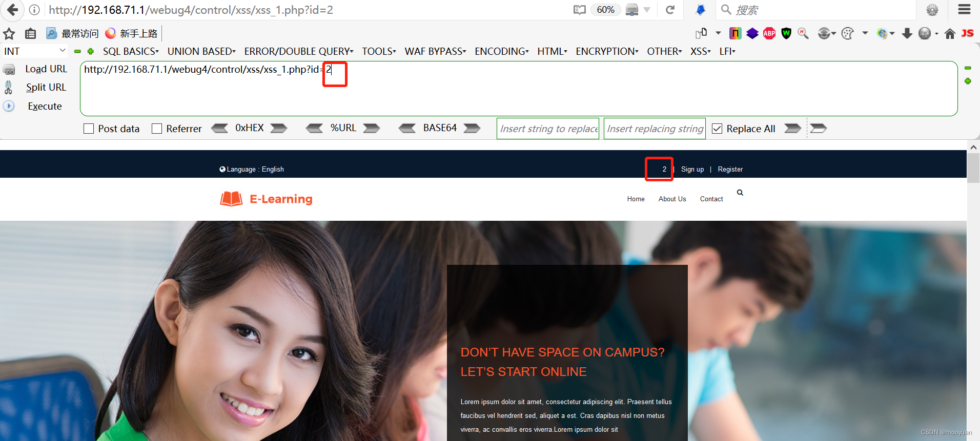Go to home page icon
The image size is (980, 441).
[950, 33]
